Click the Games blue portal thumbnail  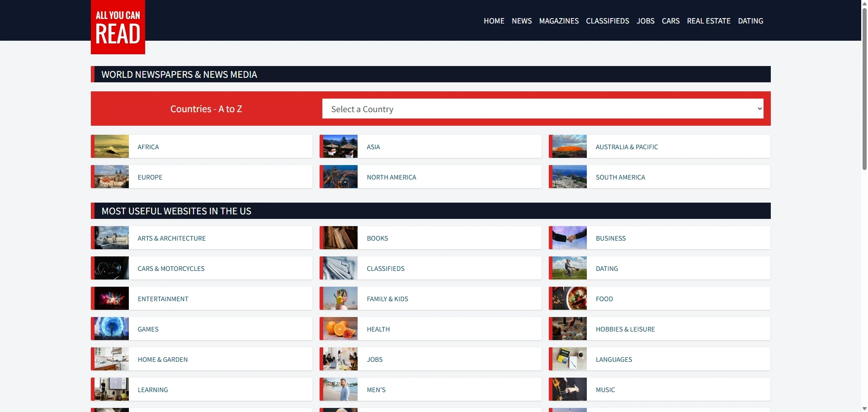pyautogui.click(x=112, y=328)
